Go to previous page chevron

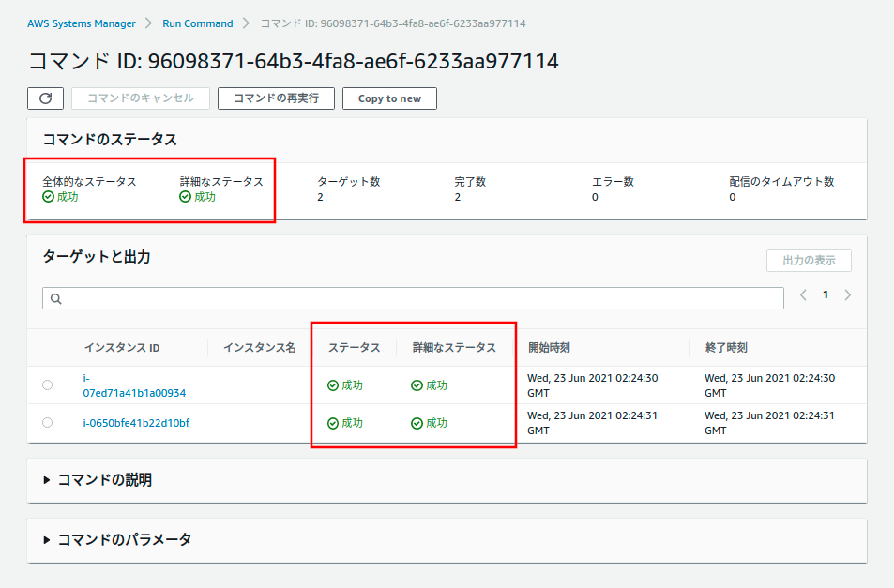pyautogui.click(x=803, y=294)
